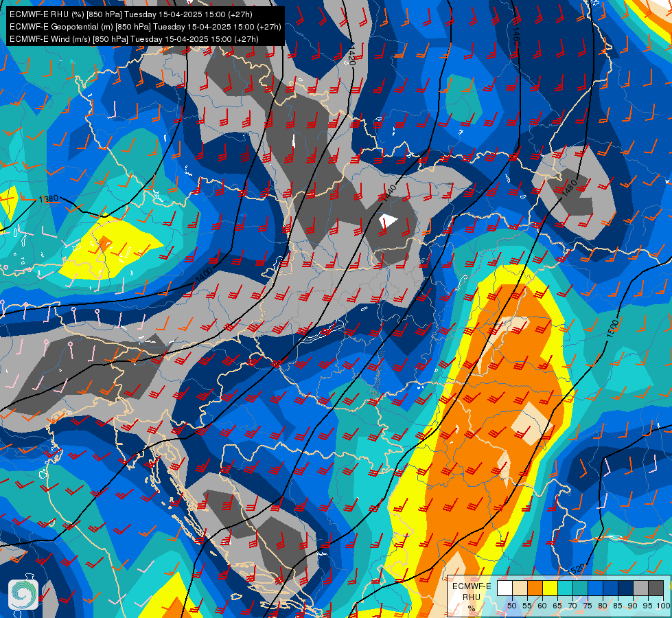
Task: Click the legend value 70
Action: click(x=572, y=606)
